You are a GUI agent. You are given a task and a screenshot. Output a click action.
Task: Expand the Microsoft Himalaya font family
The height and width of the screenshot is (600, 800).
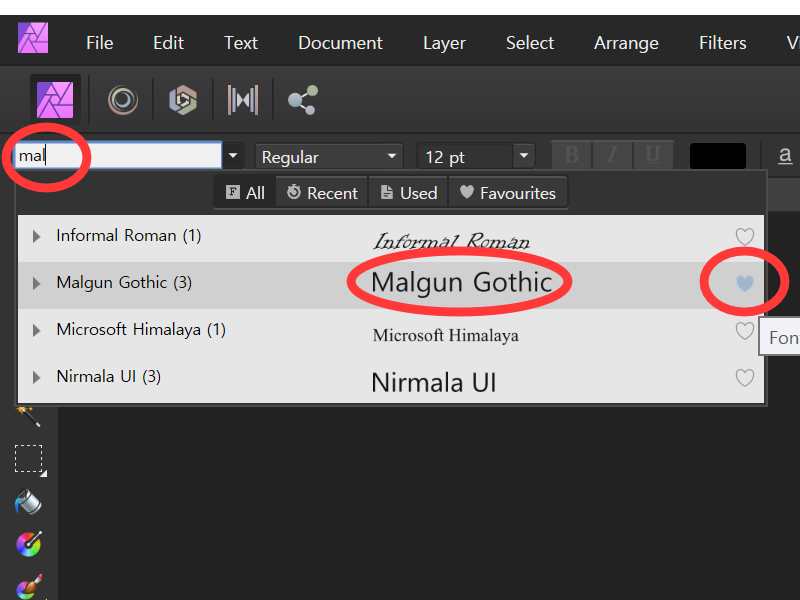(36, 330)
